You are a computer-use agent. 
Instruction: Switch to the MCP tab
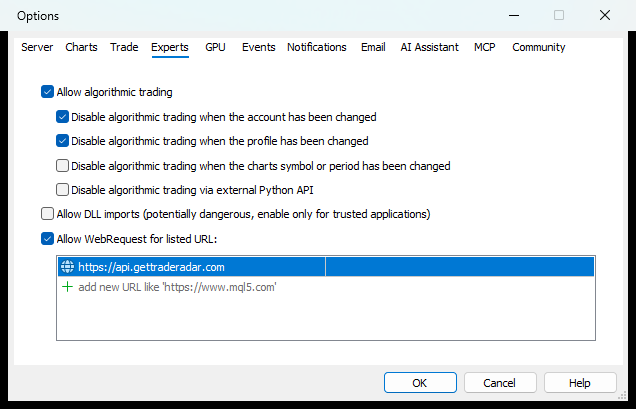(485, 47)
